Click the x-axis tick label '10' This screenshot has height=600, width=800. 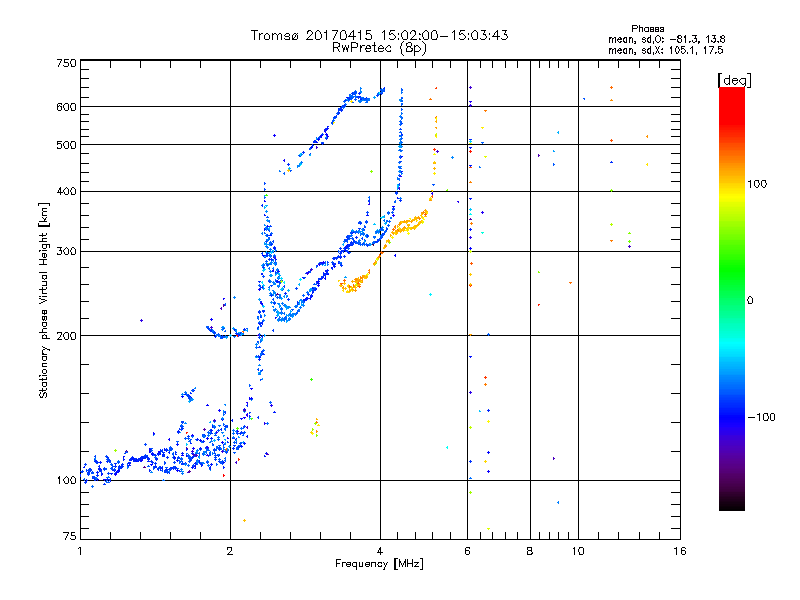[x=578, y=551]
